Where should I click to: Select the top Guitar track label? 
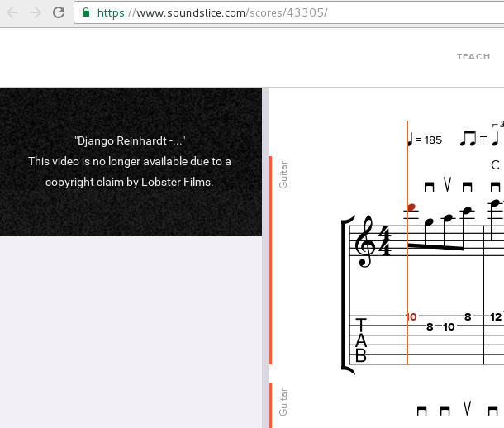283,175
